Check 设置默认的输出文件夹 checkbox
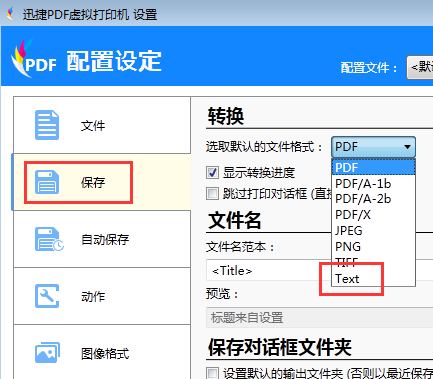The height and width of the screenshot is (379, 433). pos(212,373)
